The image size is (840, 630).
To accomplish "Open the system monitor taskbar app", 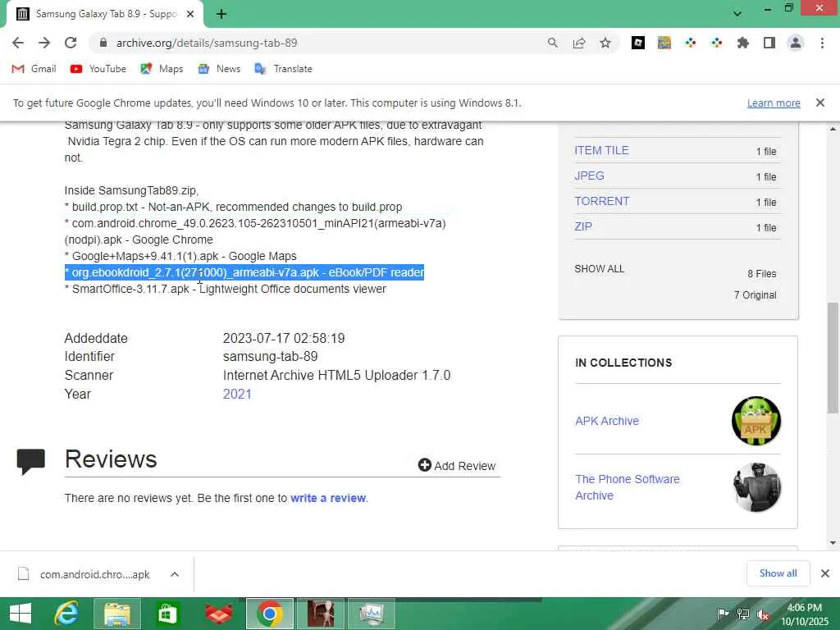I will pos(372,614).
